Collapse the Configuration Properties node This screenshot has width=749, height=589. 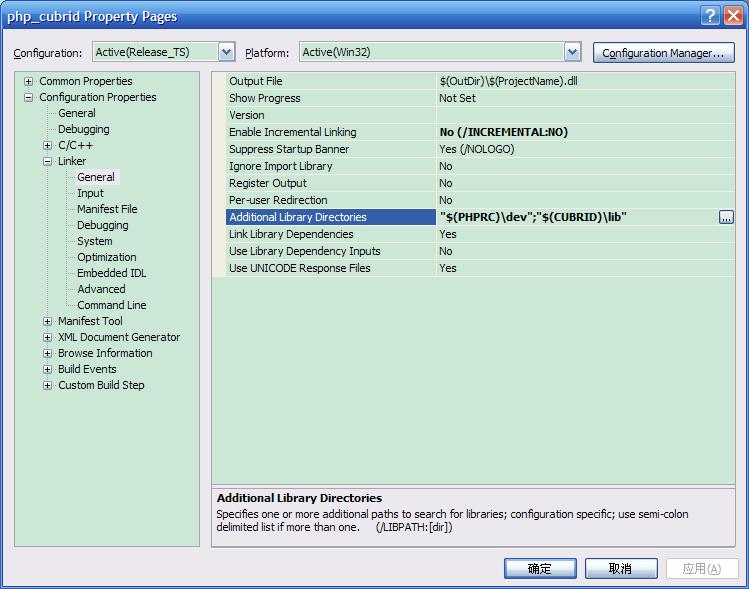pos(29,98)
